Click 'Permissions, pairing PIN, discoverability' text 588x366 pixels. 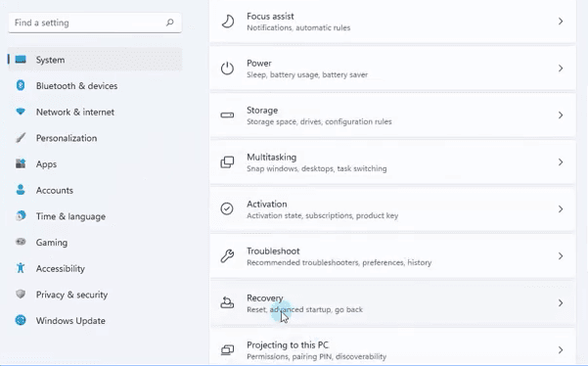316,356
